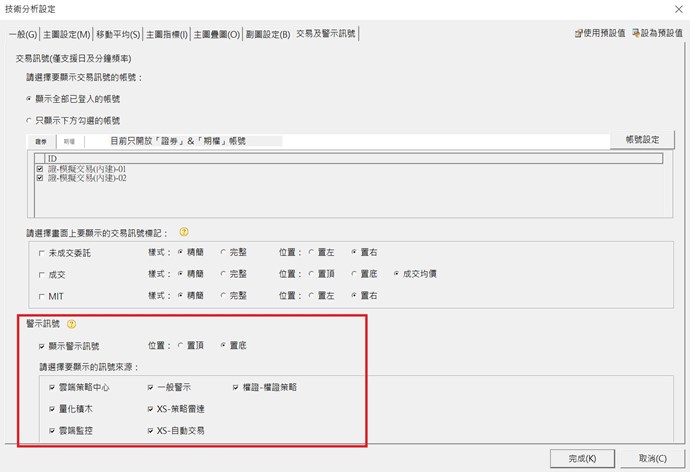This screenshot has height=472, width=690.
Task: Select 只顯示下方勾選的帳號 radio option
Action: click(30, 120)
